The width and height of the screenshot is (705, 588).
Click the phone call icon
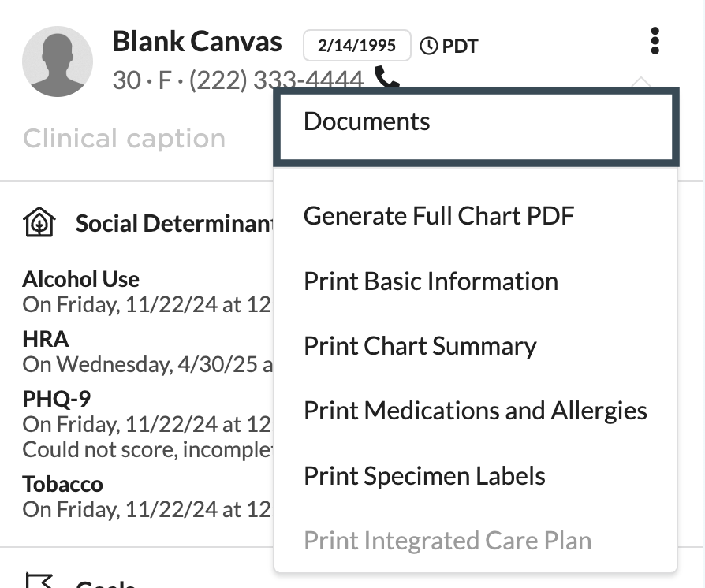pos(386,78)
